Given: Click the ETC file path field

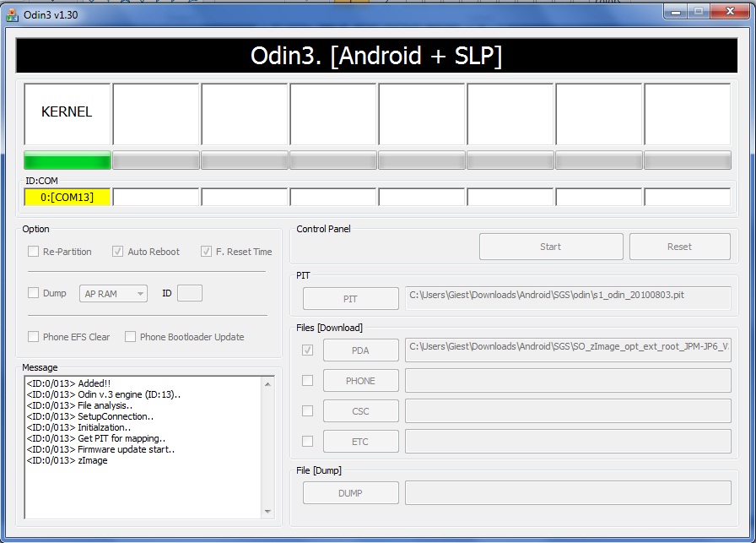Looking at the screenshot, I should pyautogui.click(x=568, y=441).
